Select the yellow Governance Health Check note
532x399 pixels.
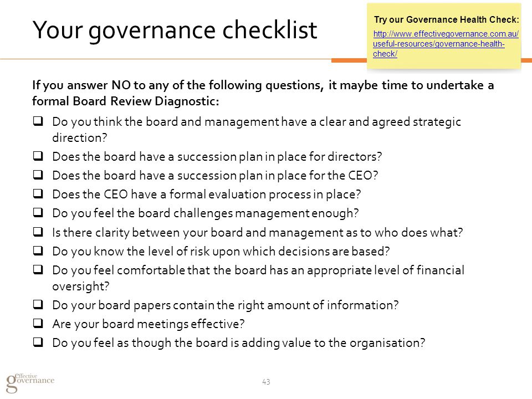tap(444, 37)
